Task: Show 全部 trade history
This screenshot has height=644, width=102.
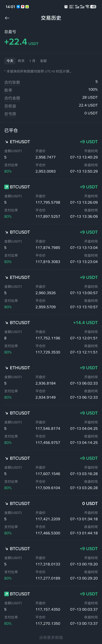Action: click(43, 61)
